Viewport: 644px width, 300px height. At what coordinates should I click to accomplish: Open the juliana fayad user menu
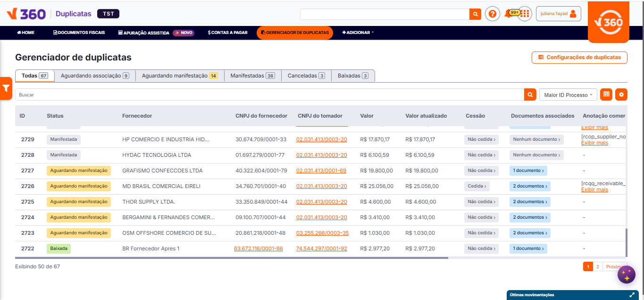[x=559, y=14]
